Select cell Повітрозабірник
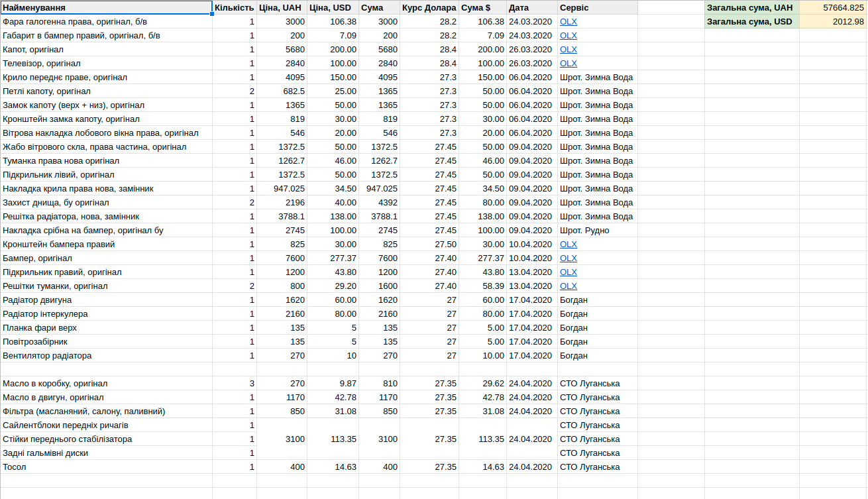Image resolution: width=868 pixels, height=499 pixels. click(x=106, y=341)
